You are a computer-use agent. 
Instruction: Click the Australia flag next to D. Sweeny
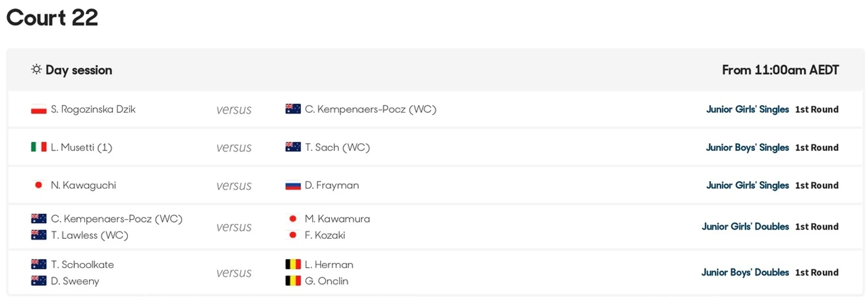[x=39, y=281]
